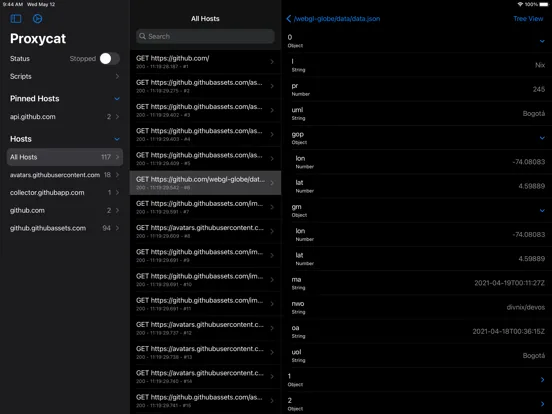Expand object 1 in JSON
The image size is (552, 414).
pos(542,380)
